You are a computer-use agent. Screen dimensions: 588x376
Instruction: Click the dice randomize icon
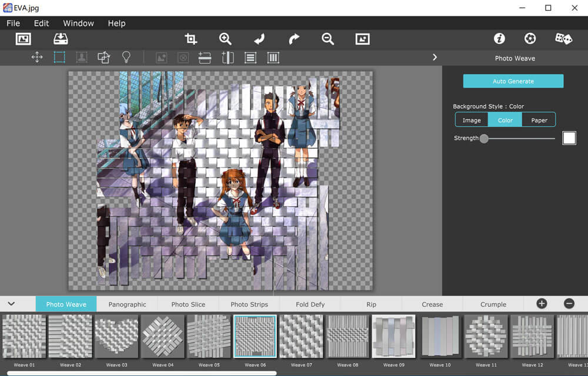[563, 39]
